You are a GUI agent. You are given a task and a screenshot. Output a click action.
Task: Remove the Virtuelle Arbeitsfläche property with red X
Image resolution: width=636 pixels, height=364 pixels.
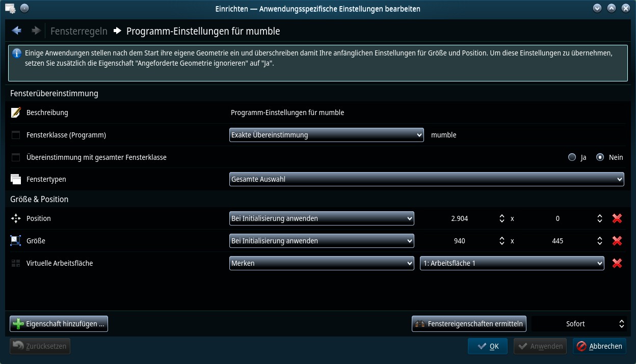[617, 263]
